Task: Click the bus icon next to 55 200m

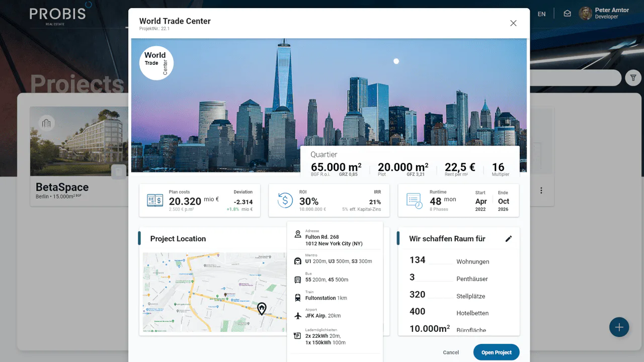Action: [x=298, y=280]
